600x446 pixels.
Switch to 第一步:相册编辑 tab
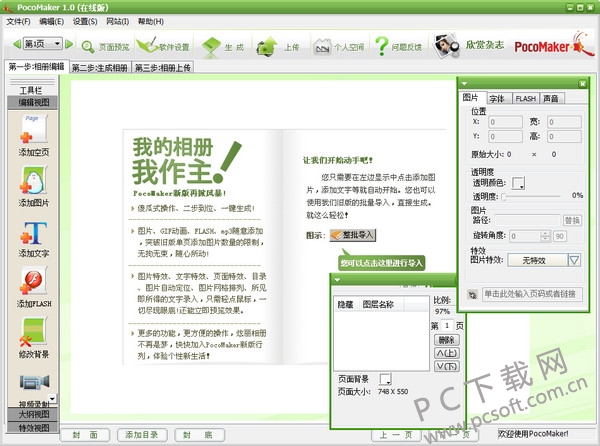(36, 67)
